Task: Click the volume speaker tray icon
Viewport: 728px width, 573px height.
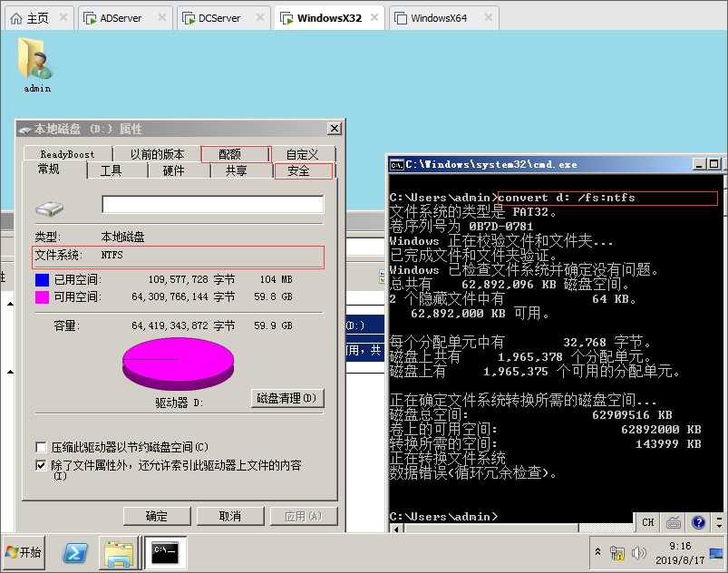Action: pos(639,552)
